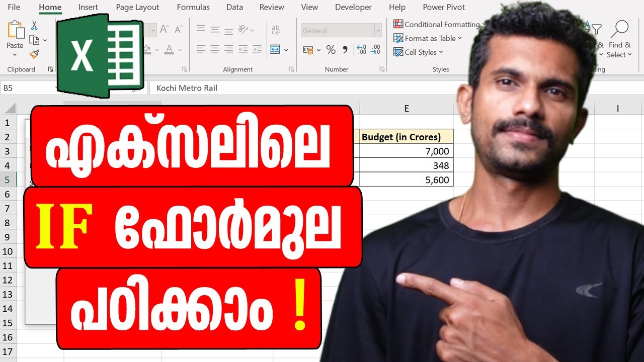Switch to the Insert tab
This screenshot has width=644, height=362.
click(88, 7)
